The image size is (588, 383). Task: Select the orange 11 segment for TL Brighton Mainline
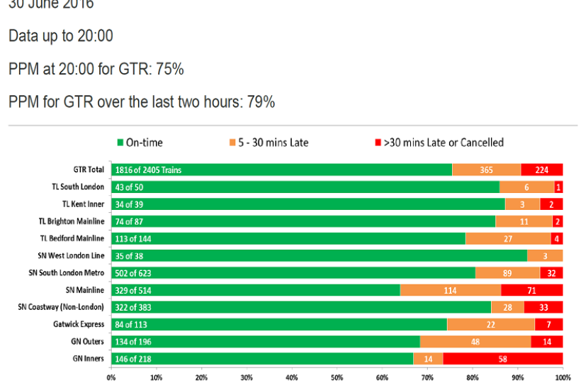click(x=524, y=221)
